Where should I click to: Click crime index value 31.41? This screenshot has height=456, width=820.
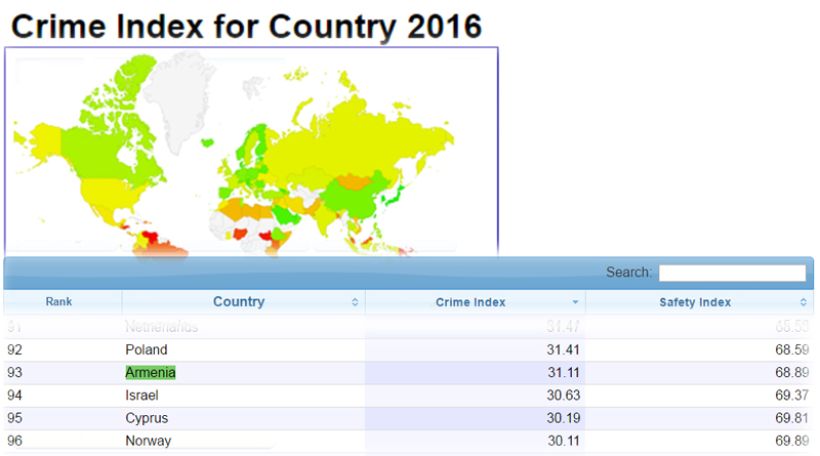(563, 349)
